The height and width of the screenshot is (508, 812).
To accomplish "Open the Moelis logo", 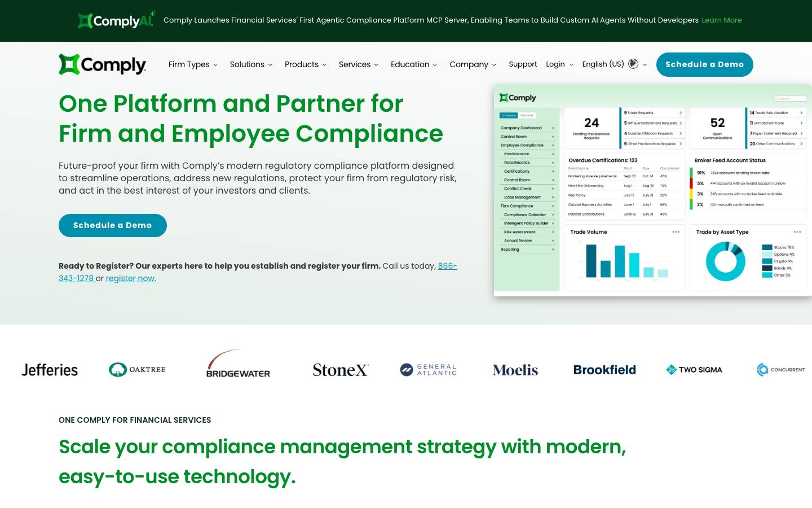I will pyautogui.click(x=515, y=370).
